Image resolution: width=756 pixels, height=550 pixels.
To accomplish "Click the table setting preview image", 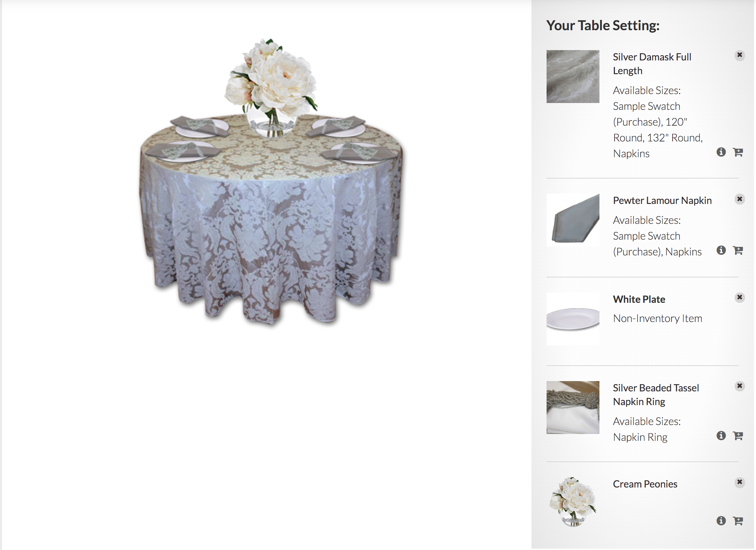I will [271, 182].
